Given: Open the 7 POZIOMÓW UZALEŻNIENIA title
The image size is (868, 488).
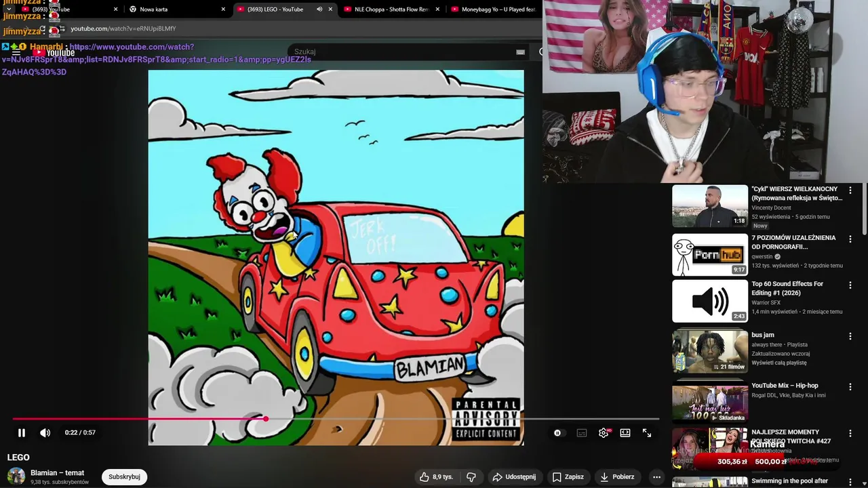Looking at the screenshot, I should click(793, 242).
